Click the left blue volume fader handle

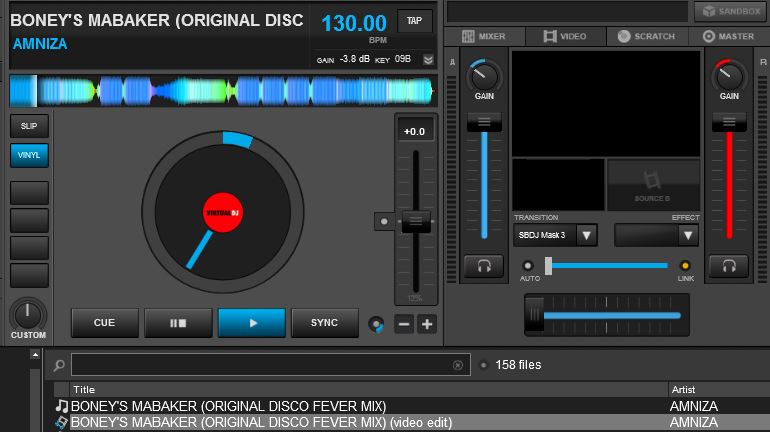pyautogui.click(x=484, y=122)
